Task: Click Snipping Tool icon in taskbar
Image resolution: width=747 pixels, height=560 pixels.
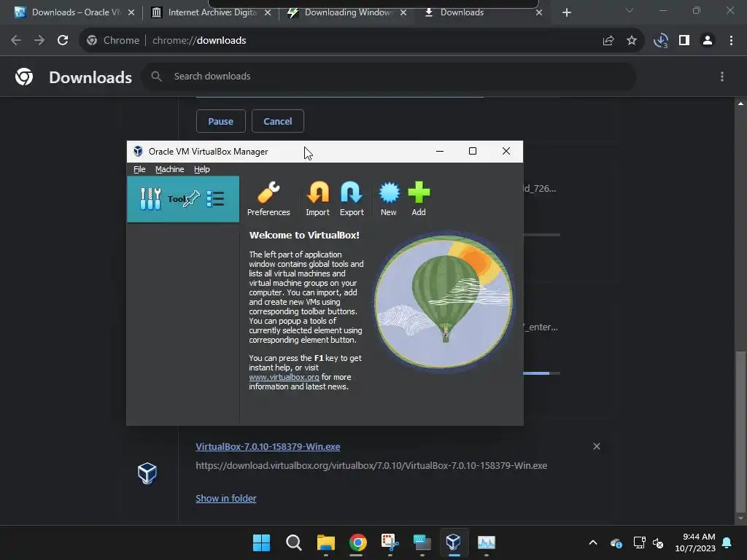Action: tap(390, 542)
